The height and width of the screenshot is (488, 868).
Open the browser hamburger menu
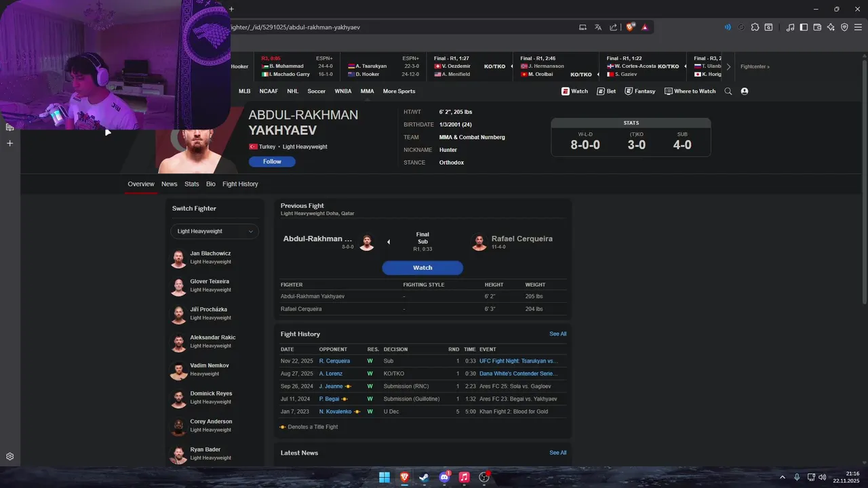[x=859, y=27]
